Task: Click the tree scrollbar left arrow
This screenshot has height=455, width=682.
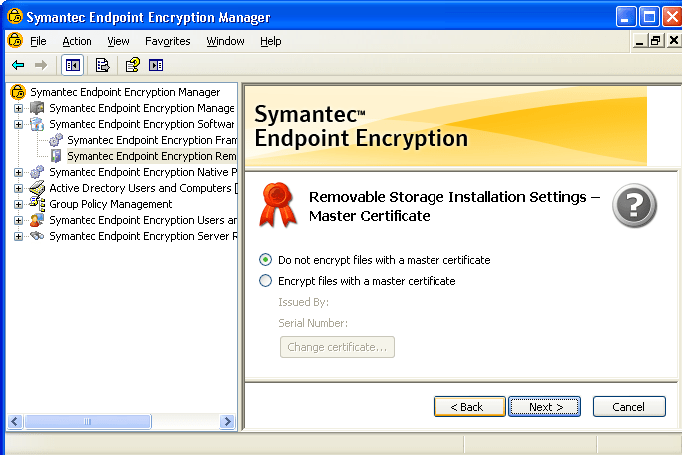Action: [x=15, y=422]
